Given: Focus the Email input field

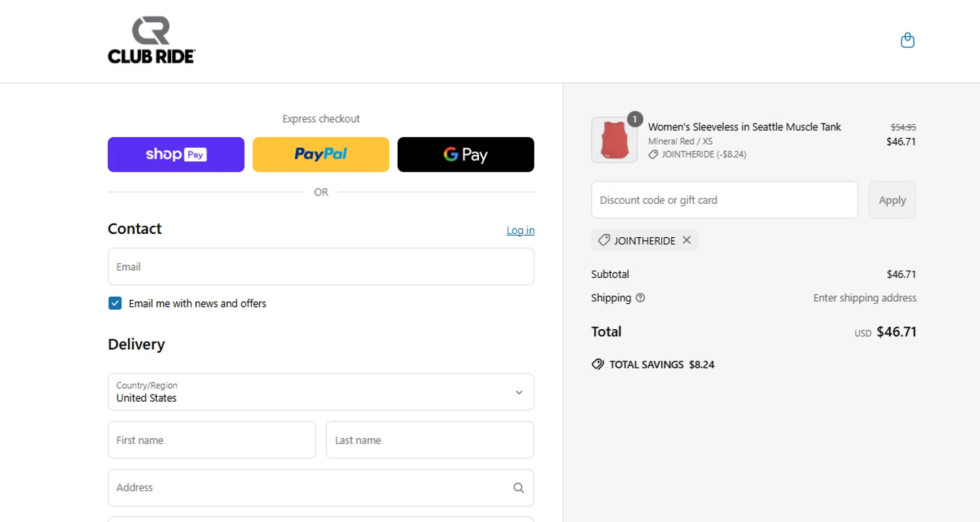Looking at the screenshot, I should tap(321, 267).
